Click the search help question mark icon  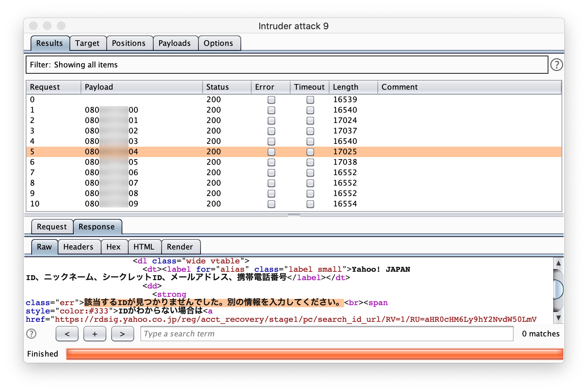[31, 334]
